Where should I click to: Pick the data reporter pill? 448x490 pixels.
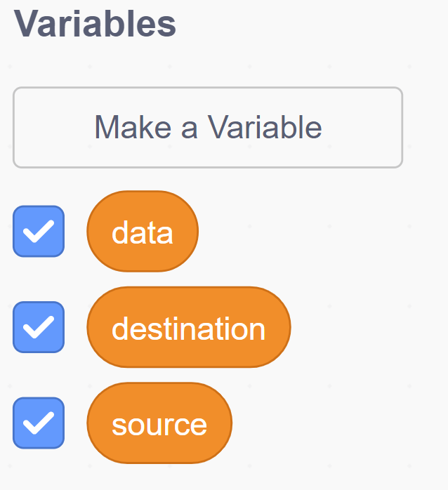(143, 232)
